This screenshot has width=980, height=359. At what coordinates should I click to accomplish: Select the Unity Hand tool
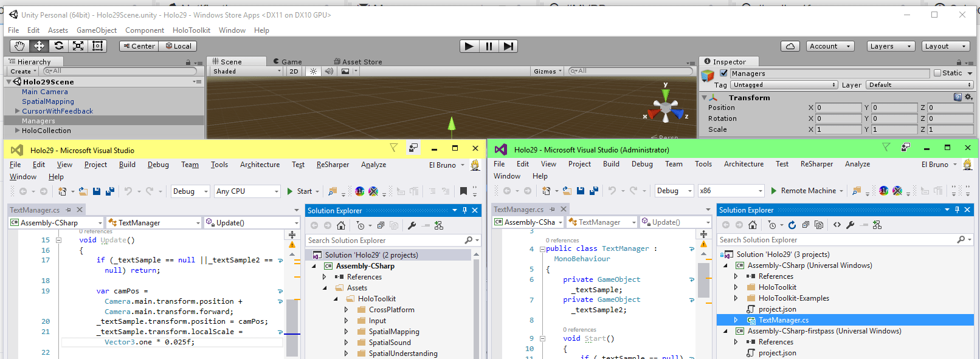pyautogui.click(x=19, y=46)
